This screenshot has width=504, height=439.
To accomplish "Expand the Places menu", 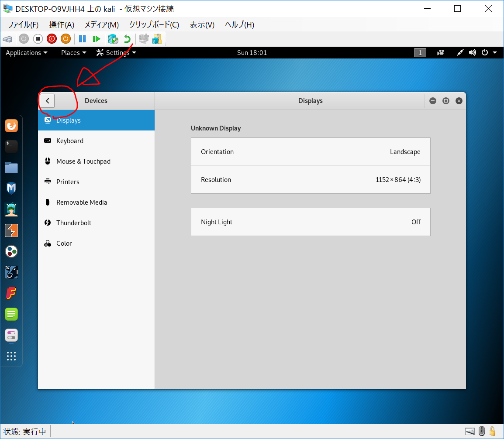I will pos(73,53).
